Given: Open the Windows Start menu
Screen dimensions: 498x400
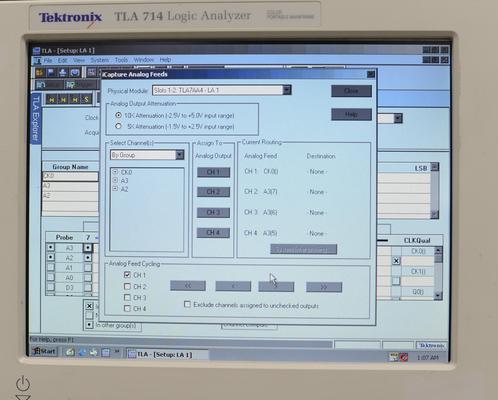Looking at the screenshot, I should coord(45,351).
